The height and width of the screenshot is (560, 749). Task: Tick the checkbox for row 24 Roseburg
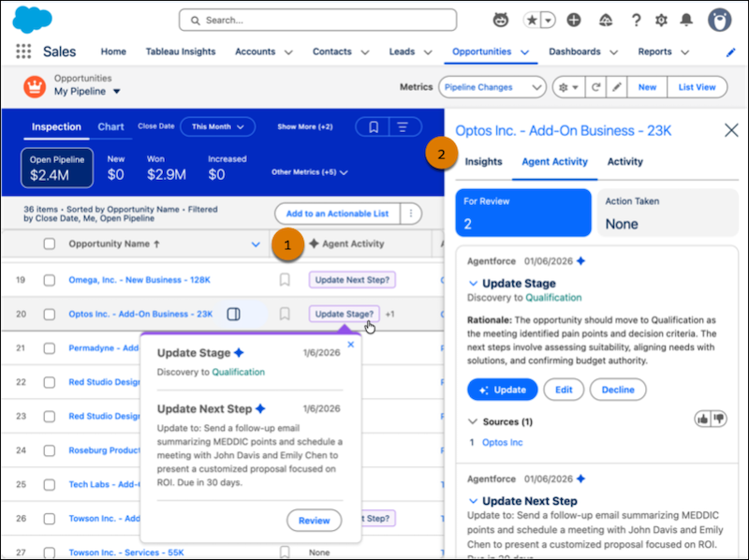pos(50,450)
